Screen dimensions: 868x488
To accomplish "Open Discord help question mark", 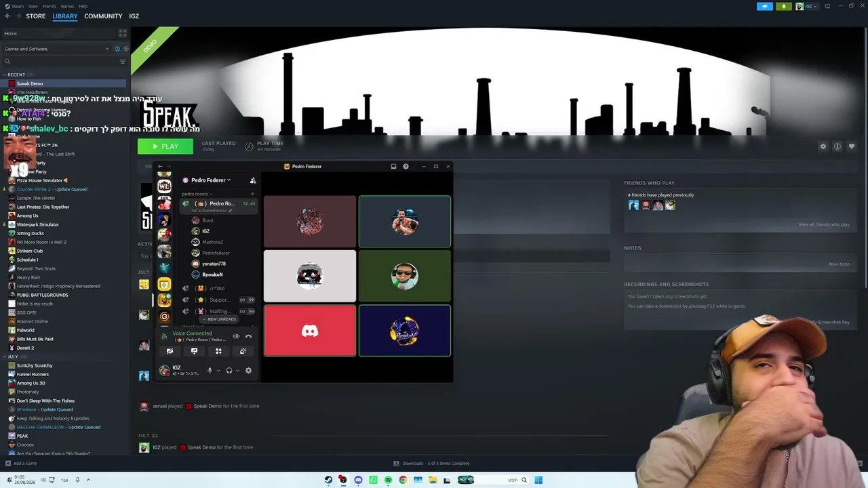I will point(406,166).
